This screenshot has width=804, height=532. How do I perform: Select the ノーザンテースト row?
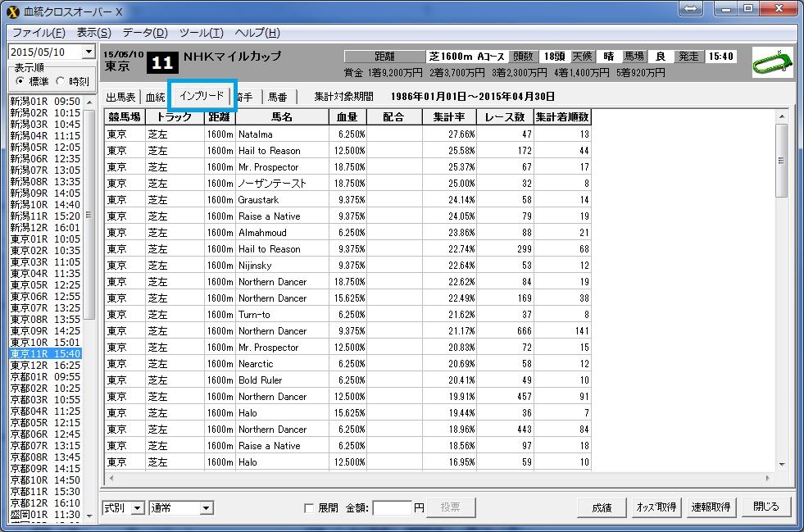[x=347, y=183]
